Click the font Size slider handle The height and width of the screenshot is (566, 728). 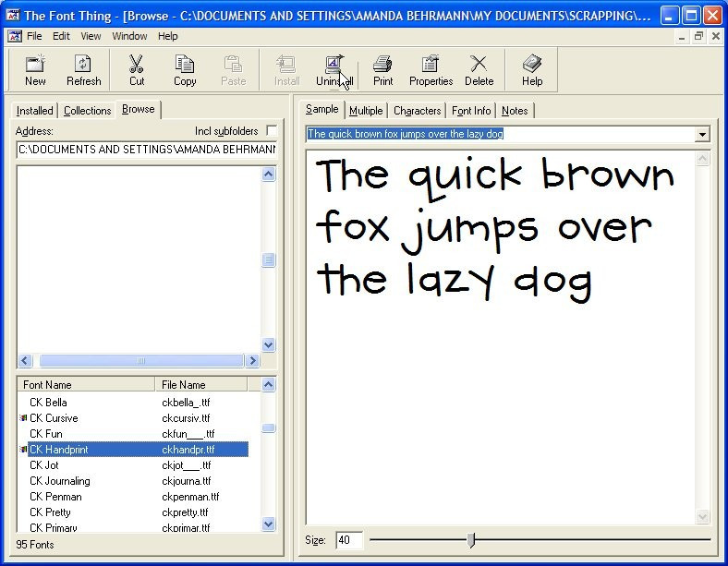coord(471,540)
